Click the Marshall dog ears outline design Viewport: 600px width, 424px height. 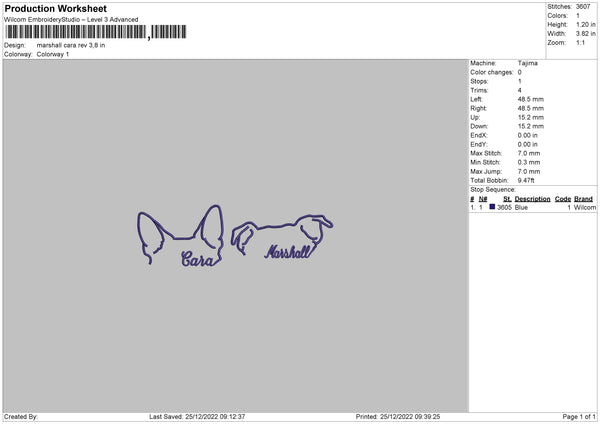point(282,236)
